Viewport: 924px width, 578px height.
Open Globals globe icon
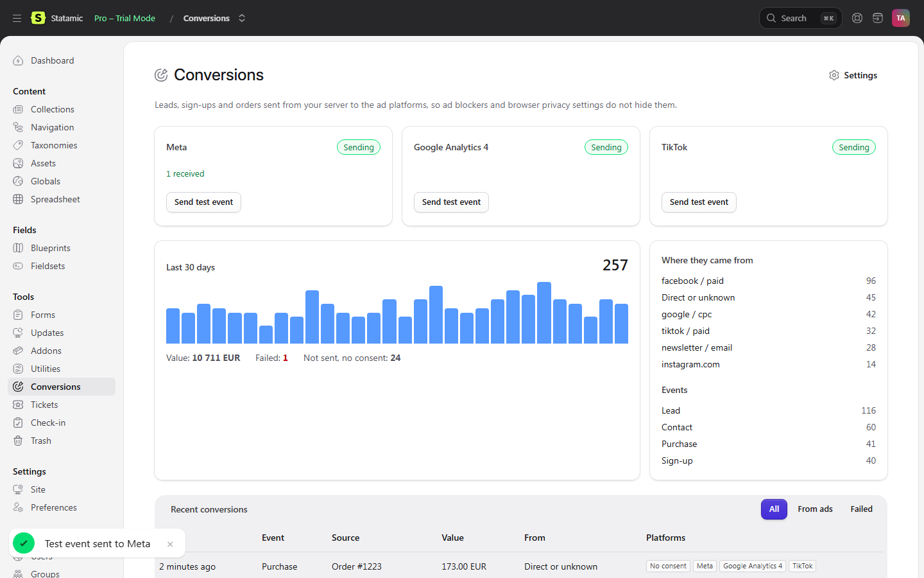click(18, 181)
